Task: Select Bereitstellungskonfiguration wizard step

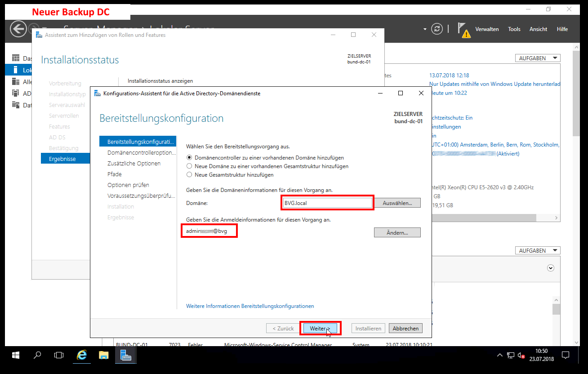Action: (138, 142)
